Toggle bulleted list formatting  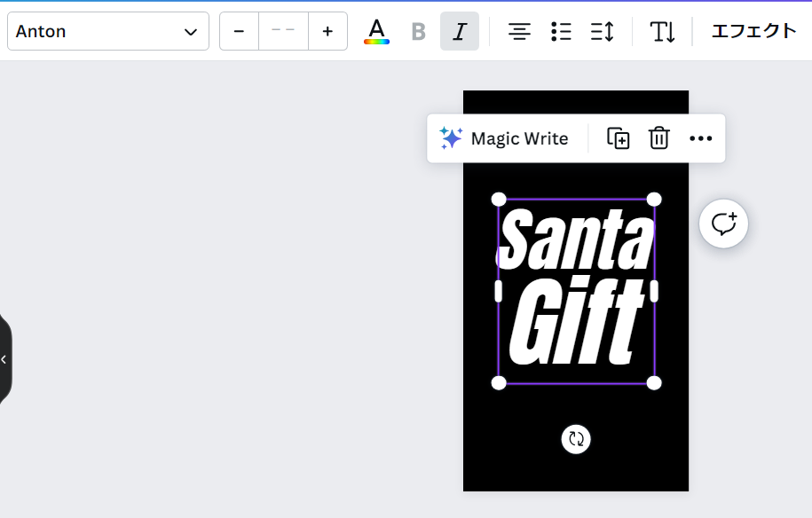(561, 31)
